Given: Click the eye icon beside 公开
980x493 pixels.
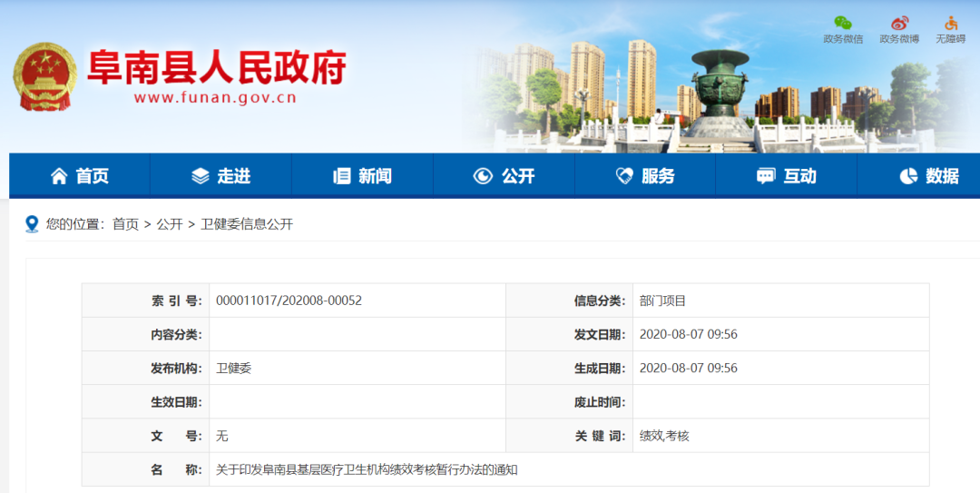Looking at the screenshot, I should pyautogui.click(x=483, y=176).
